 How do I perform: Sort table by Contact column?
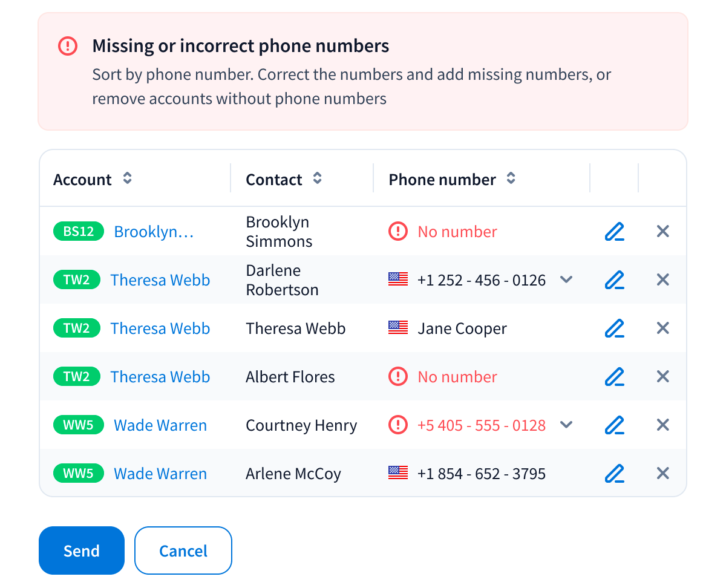point(317,178)
